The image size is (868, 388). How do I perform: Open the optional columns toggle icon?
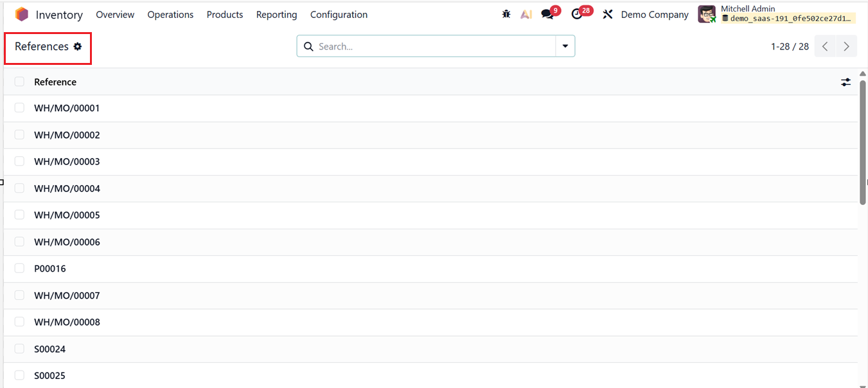coord(846,82)
